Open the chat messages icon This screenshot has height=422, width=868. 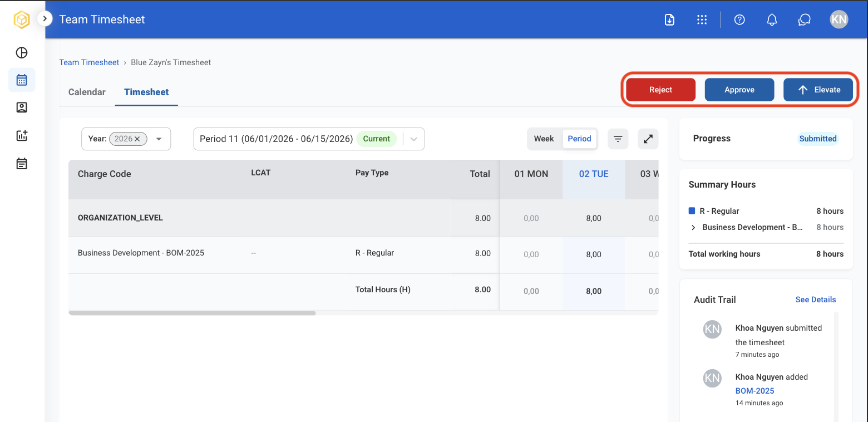[x=804, y=19]
